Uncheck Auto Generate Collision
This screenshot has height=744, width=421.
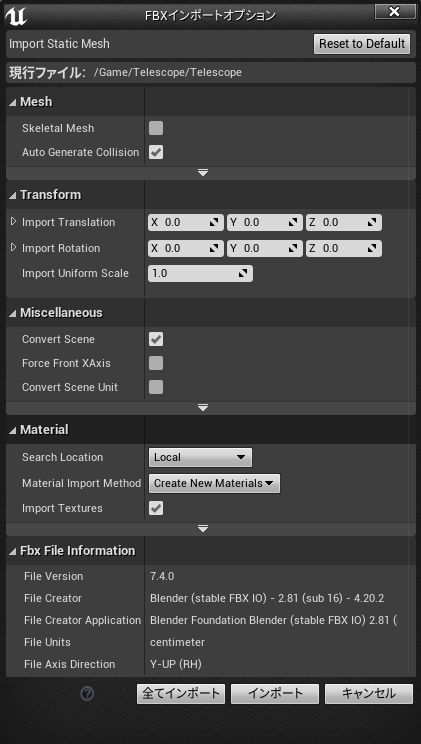(x=156, y=152)
